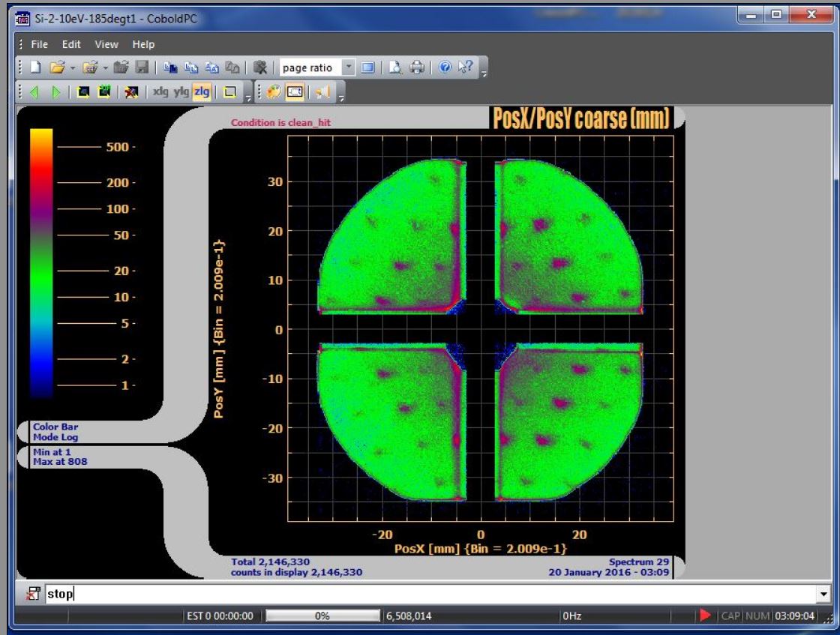Toggle zlg logarithmic Z axis

[201, 92]
